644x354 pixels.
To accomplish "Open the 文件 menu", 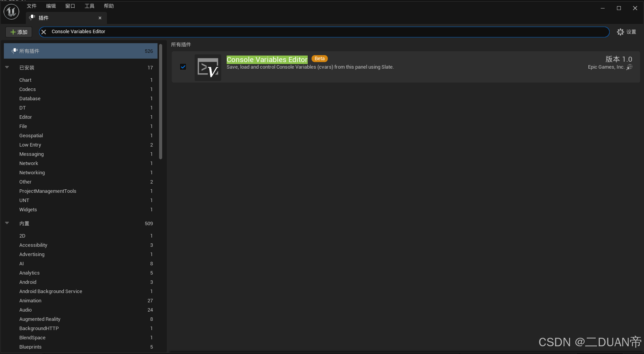I will [32, 6].
